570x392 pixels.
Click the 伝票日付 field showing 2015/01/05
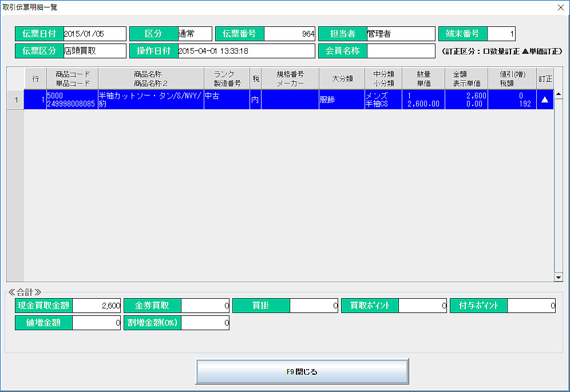click(94, 34)
